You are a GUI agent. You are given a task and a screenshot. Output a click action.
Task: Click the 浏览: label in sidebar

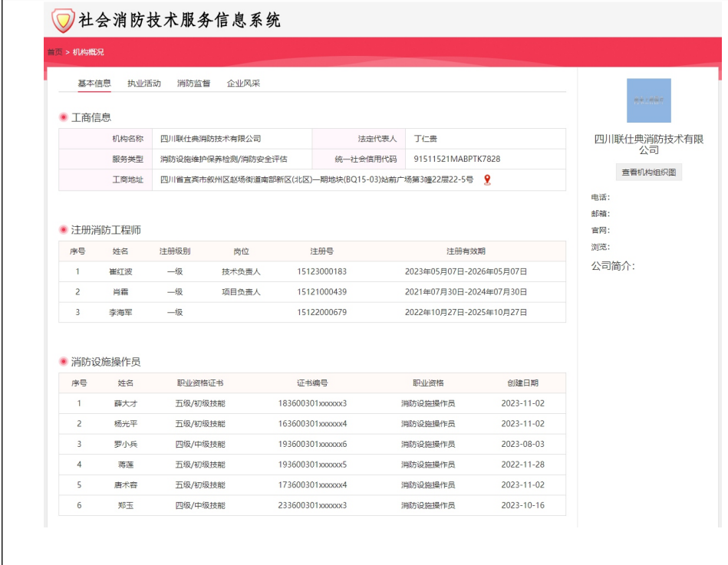(601, 248)
